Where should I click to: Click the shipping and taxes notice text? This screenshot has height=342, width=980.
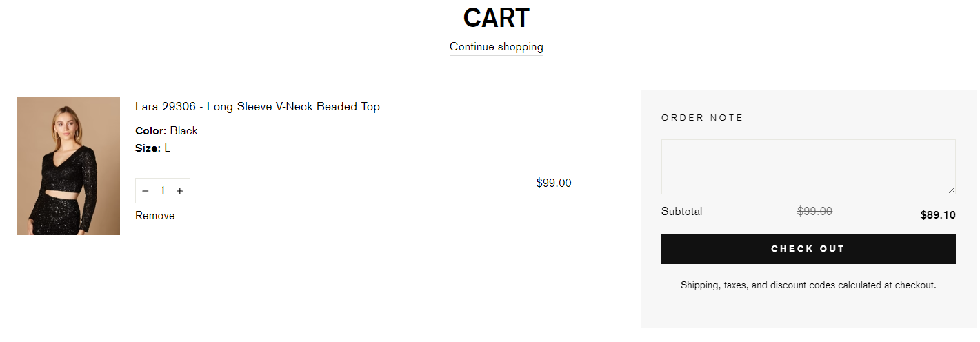click(808, 285)
